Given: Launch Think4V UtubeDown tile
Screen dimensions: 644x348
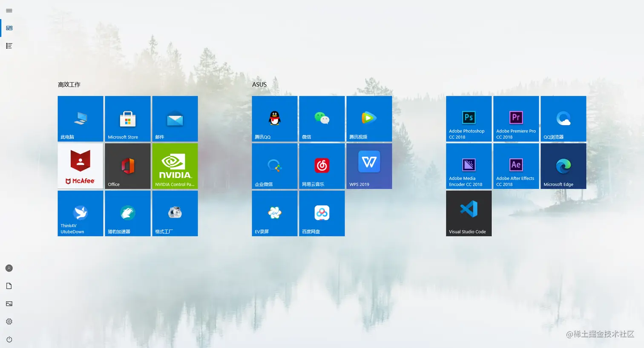Looking at the screenshot, I should [80, 213].
